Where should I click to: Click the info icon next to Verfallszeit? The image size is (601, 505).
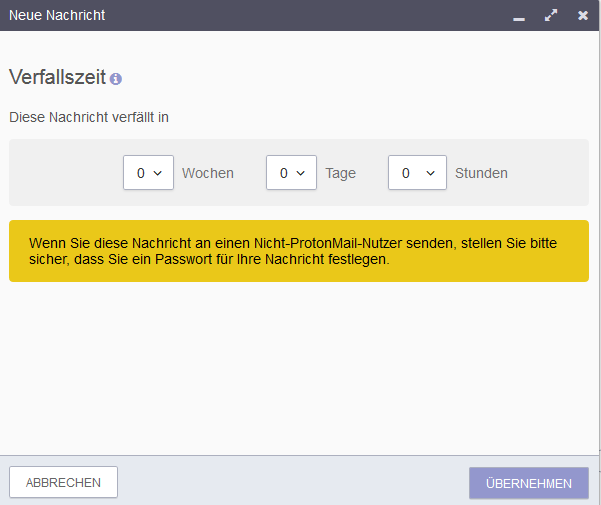(116, 79)
